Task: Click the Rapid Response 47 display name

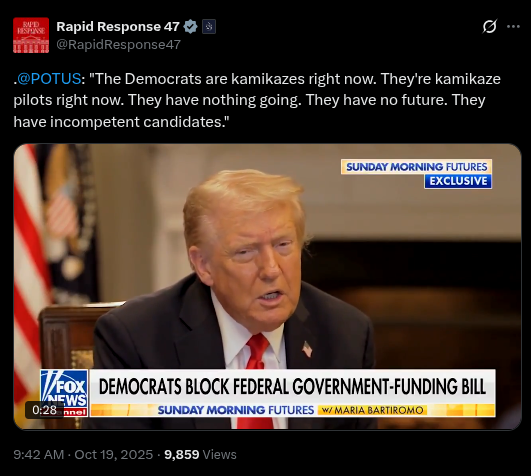Action: [118, 26]
